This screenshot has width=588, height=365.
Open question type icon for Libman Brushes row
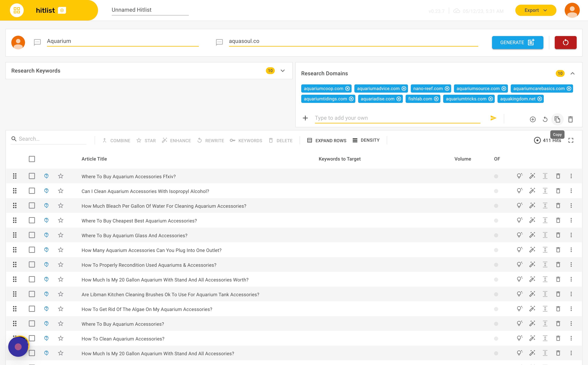46,294
